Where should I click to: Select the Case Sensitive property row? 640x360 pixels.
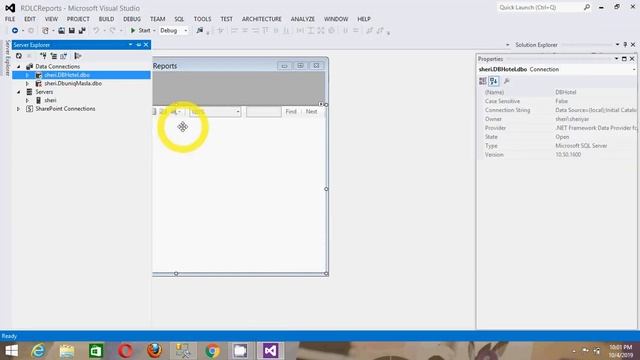click(558, 101)
